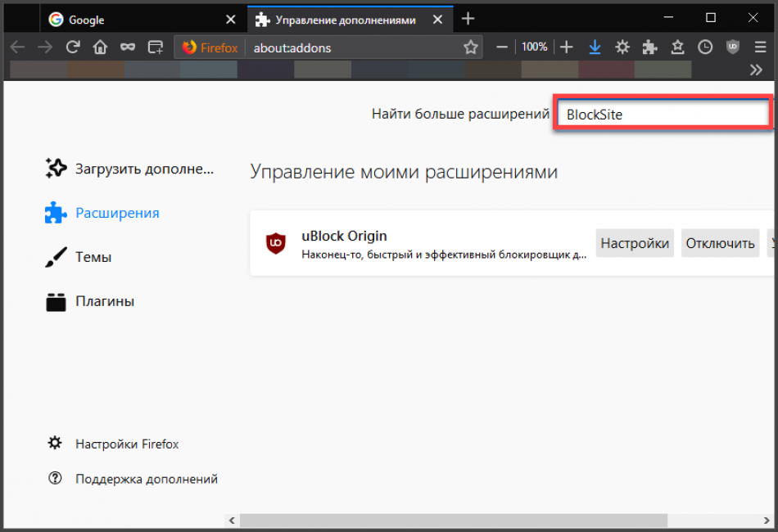Click the uBlock Origin description text
Viewport: 778px width, 532px height.
coord(444,255)
